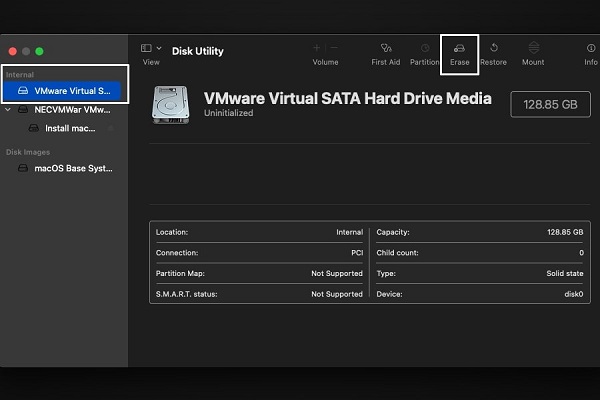600x400 pixels.
Task: Click the Connection row value PCI
Action: pyautogui.click(x=357, y=253)
